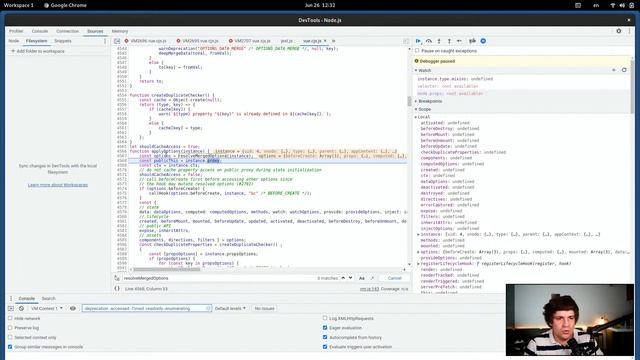Pretty print the source file
Viewport: 640px width, 360px height.
(x=117, y=289)
